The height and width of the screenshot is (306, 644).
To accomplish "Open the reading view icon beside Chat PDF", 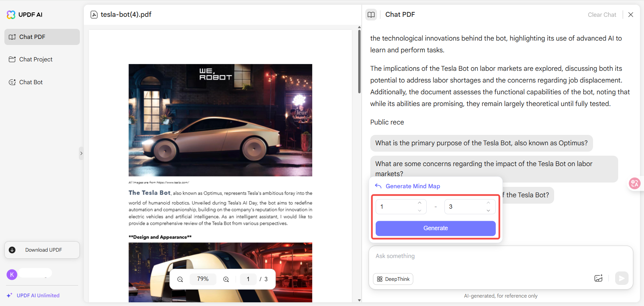I will (371, 14).
